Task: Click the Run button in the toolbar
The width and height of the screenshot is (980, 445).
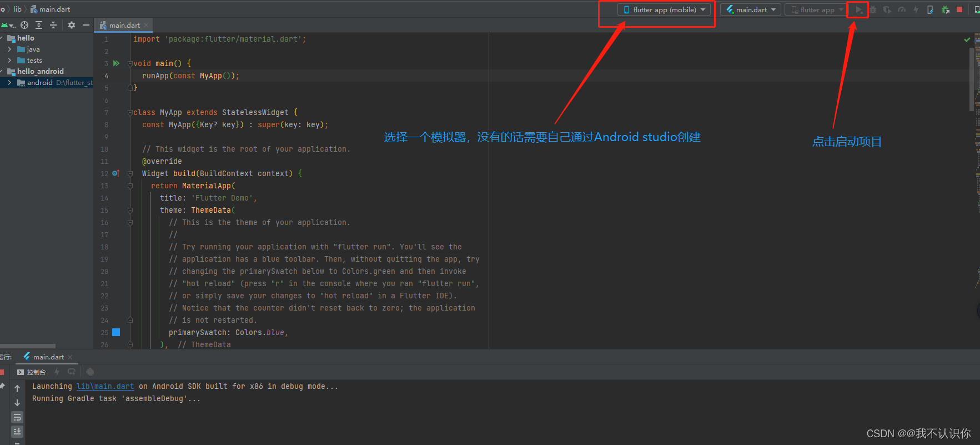Action: point(858,9)
